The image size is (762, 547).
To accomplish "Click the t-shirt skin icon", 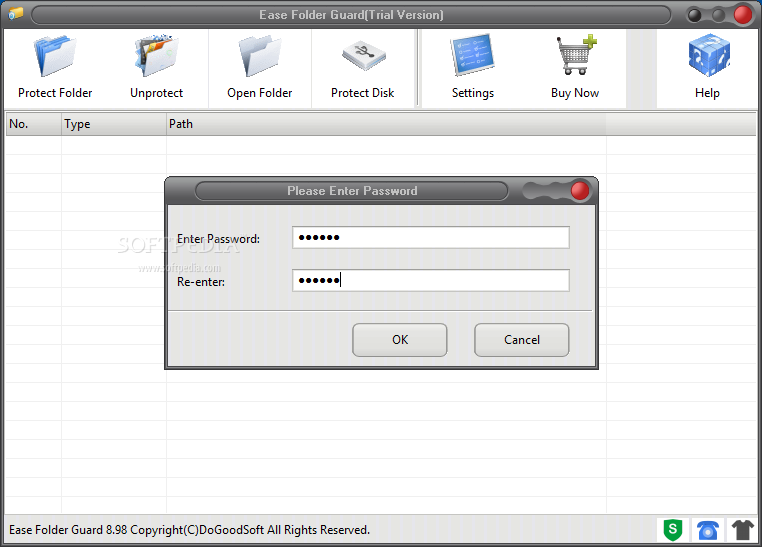I will pyautogui.click(x=742, y=530).
